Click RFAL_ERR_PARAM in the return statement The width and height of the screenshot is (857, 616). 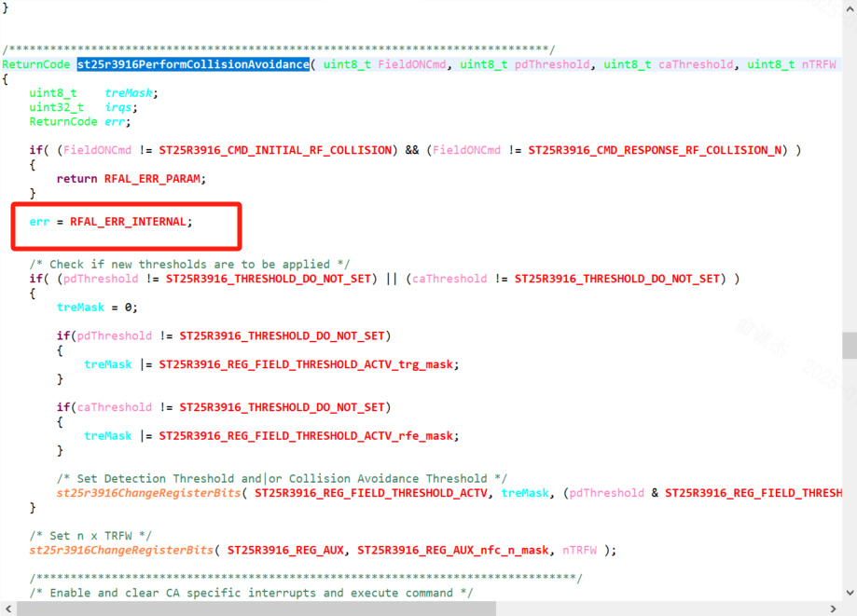[x=152, y=179]
